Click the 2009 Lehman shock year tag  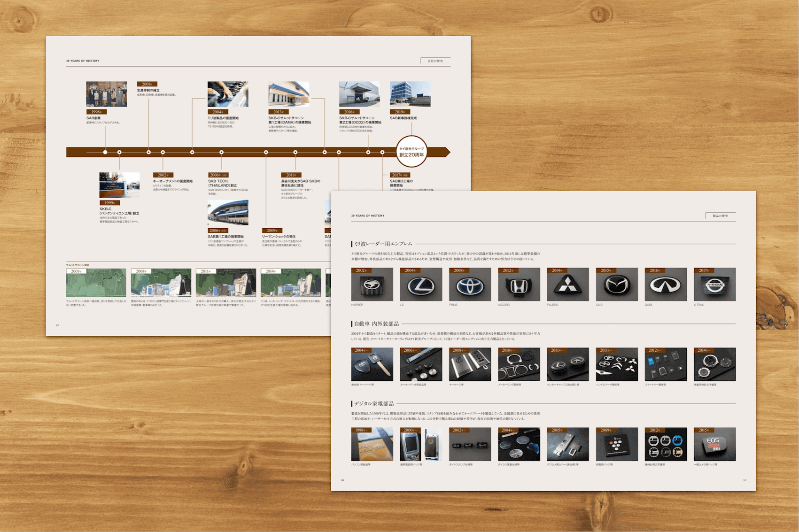click(x=272, y=231)
